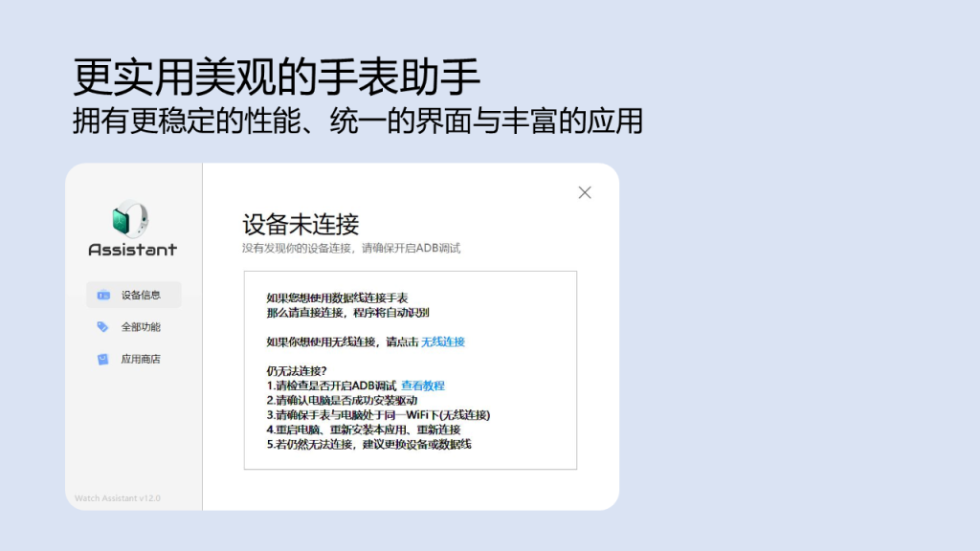Viewport: 980px width, 551px height.
Task: Click the step 5 更换设备或数据线 line
Action: click(x=368, y=444)
